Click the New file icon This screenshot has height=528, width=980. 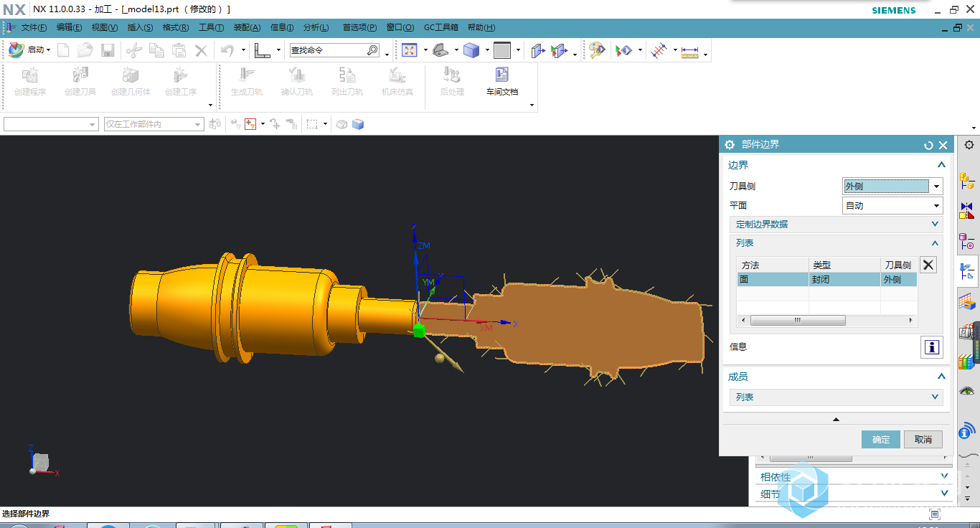(64, 50)
